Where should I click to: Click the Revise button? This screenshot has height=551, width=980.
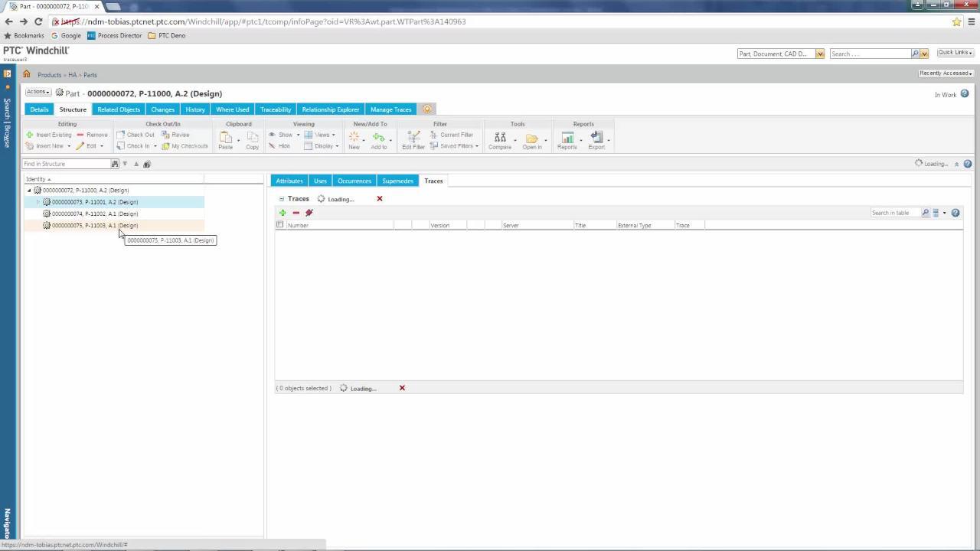click(175, 135)
